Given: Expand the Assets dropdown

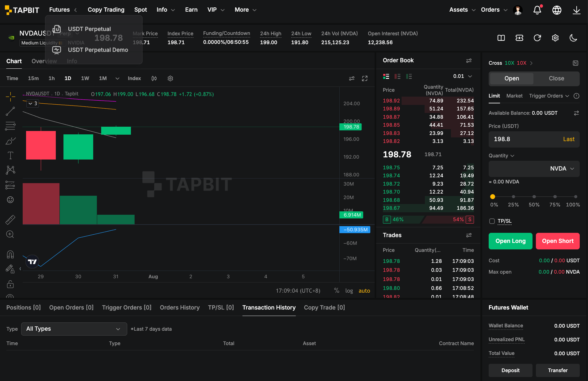Looking at the screenshot, I should pyautogui.click(x=462, y=10).
